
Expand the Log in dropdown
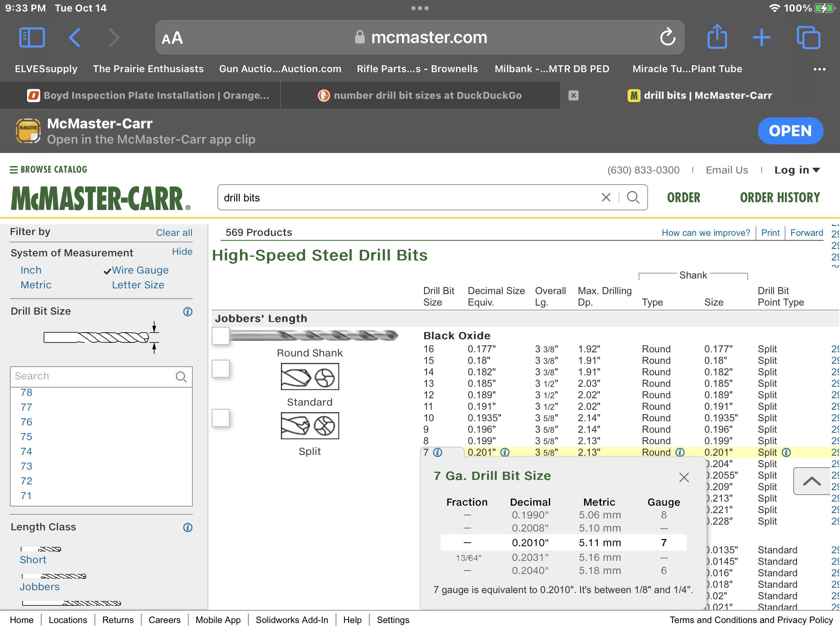[x=797, y=170]
